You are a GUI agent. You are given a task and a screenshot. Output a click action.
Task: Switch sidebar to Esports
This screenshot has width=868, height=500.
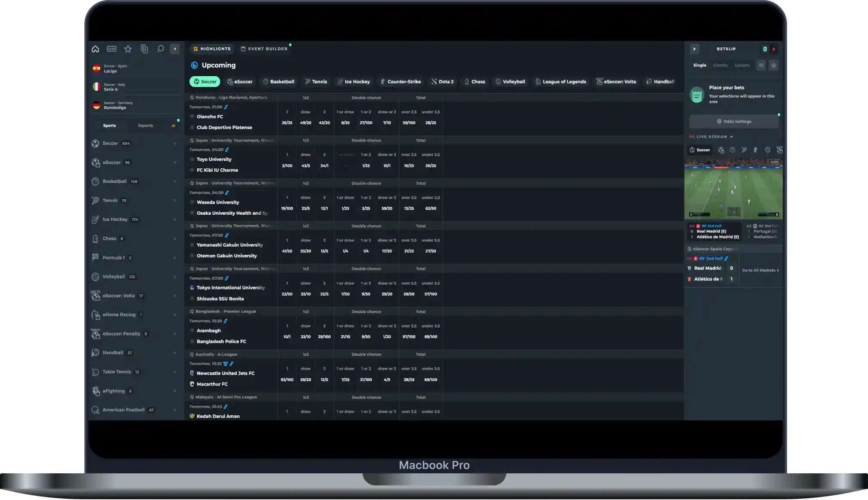146,126
